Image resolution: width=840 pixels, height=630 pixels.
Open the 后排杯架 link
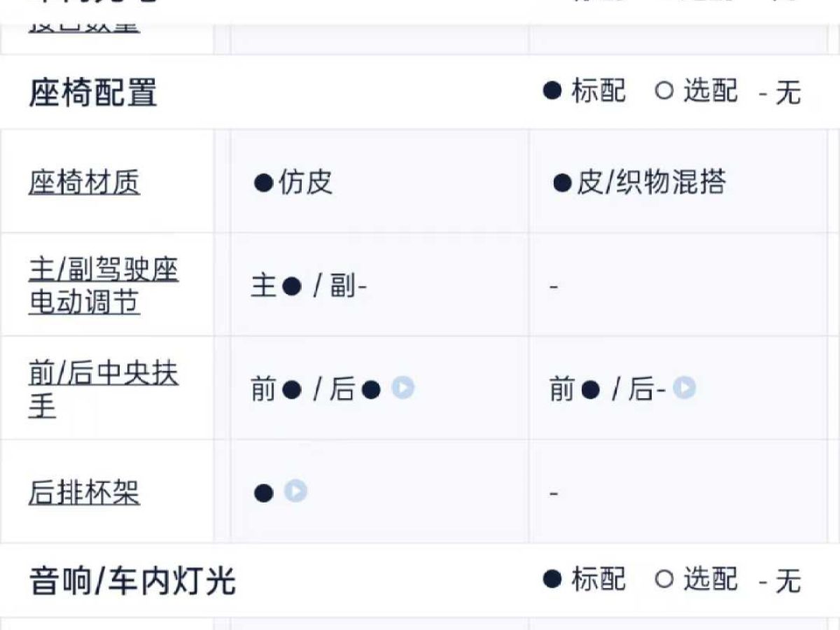point(84,493)
